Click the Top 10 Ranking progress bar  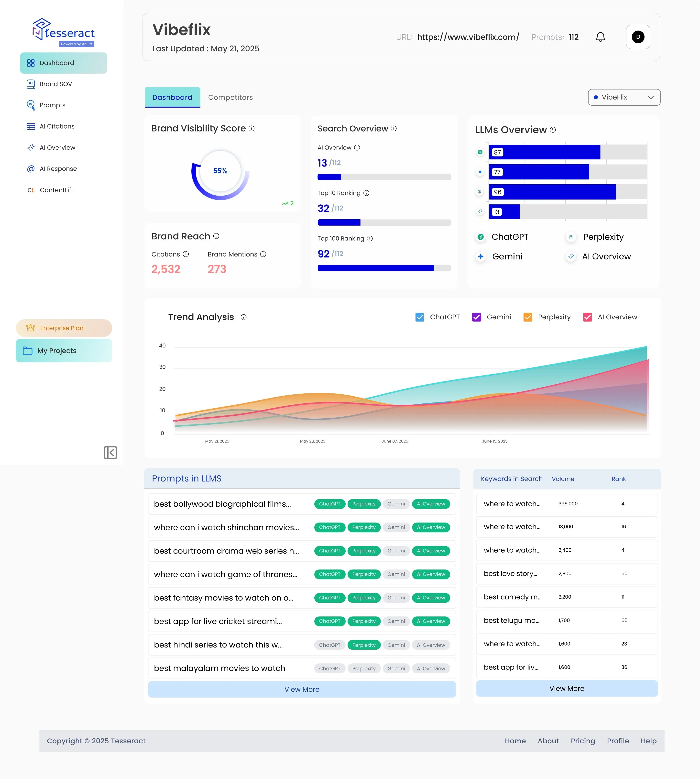(384, 222)
